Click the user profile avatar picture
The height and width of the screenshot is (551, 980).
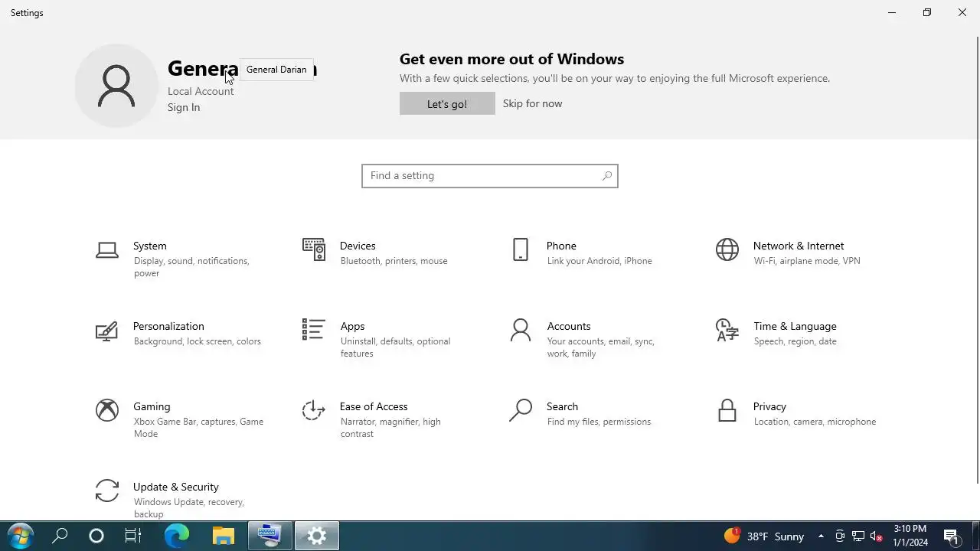[116, 86]
